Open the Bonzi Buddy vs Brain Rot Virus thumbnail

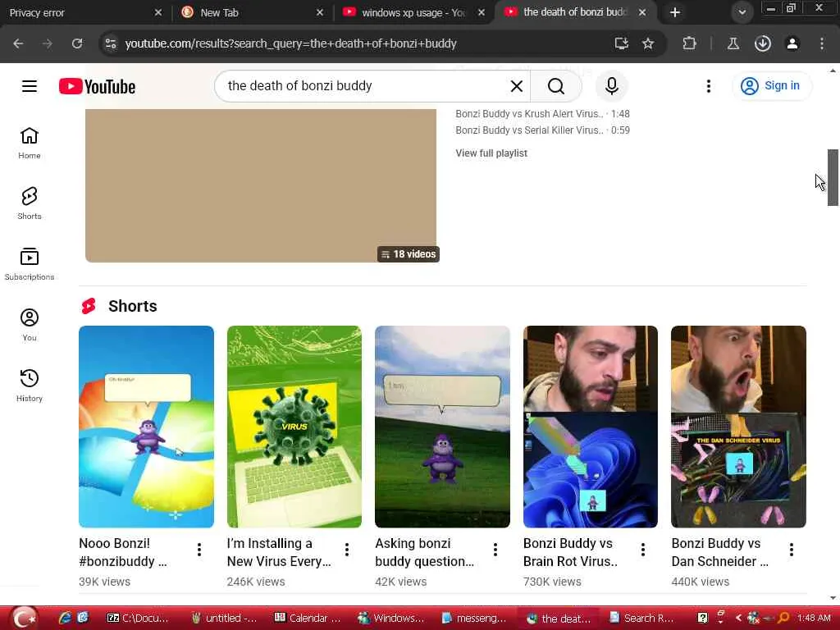(591, 427)
